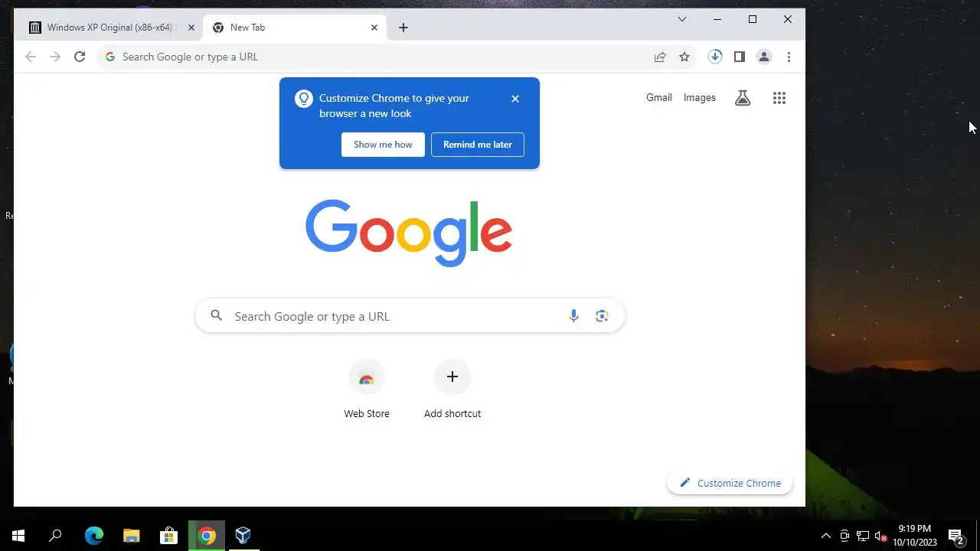Close the Customize Chrome popup

(x=515, y=99)
